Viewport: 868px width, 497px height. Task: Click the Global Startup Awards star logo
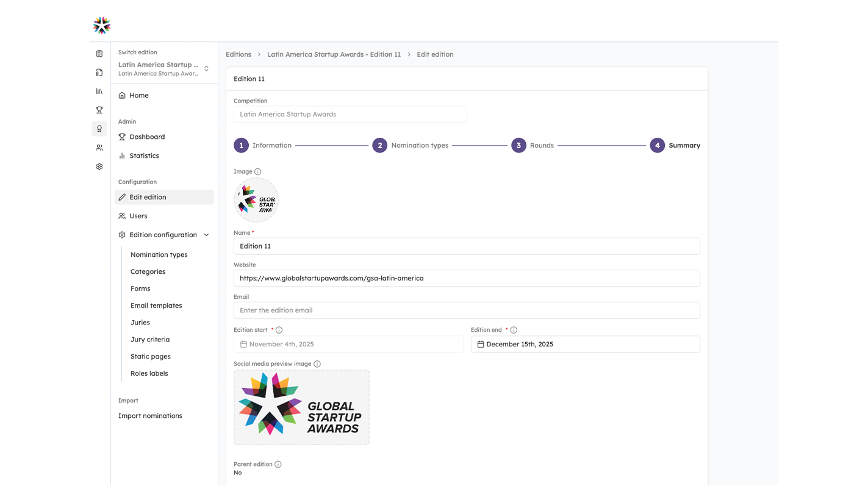point(101,26)
